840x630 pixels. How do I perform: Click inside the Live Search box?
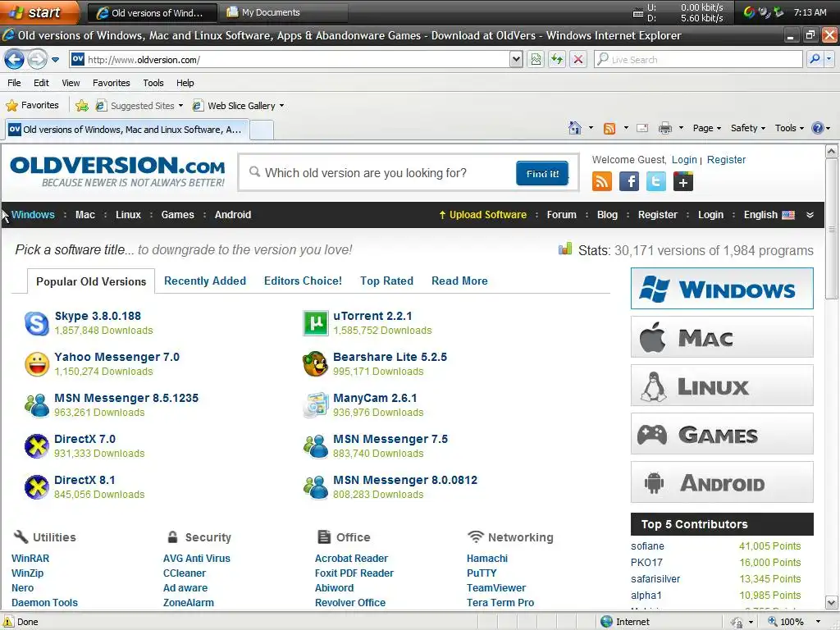point(699,59)
